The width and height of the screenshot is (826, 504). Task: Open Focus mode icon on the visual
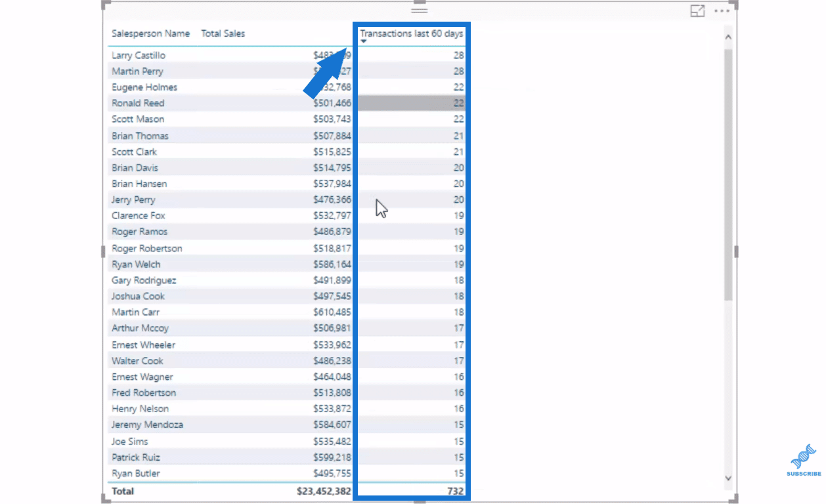tap(697, 11)
